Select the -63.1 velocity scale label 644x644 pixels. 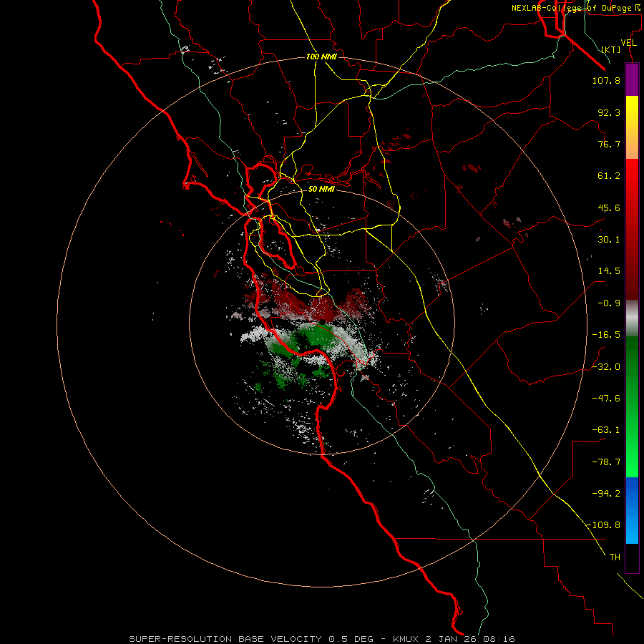606,430
